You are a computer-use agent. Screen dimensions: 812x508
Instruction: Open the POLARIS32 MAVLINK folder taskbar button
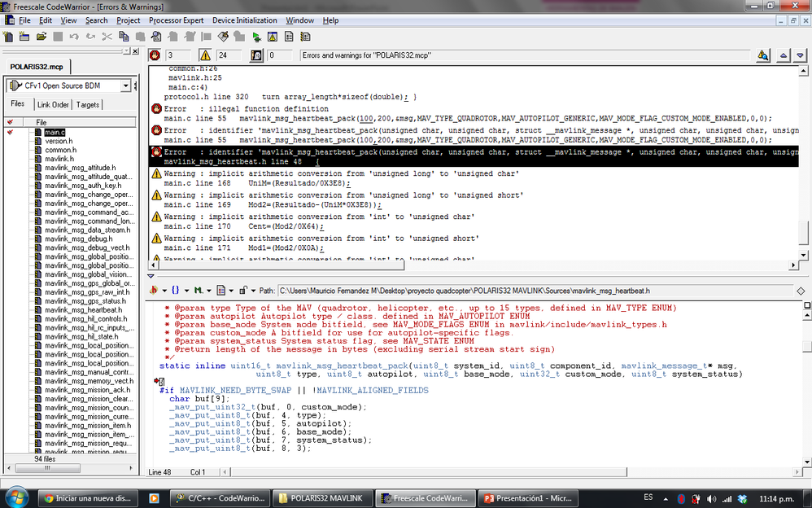321,498
